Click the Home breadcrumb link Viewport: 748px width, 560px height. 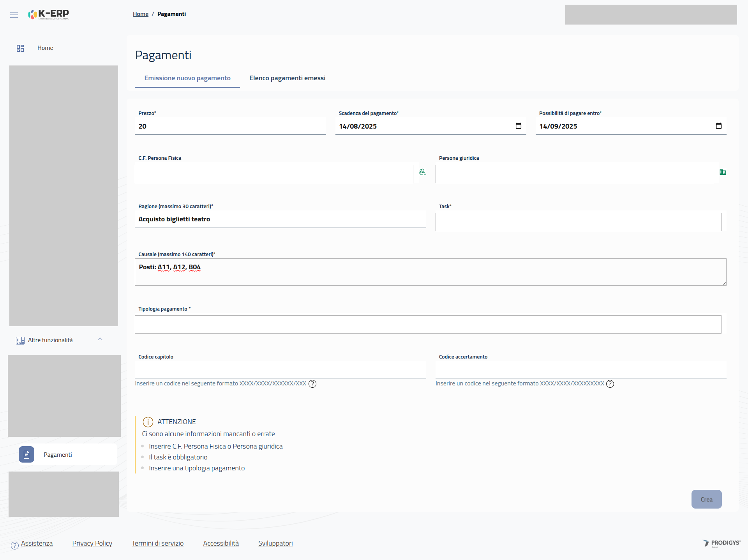coord(141,14)
